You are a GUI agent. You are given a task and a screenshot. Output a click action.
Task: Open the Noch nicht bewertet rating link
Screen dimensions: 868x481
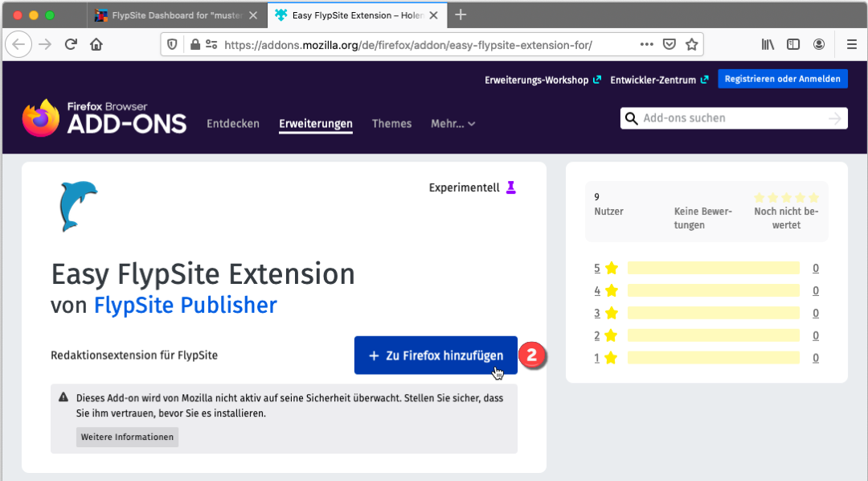click(x=786, y=218)
